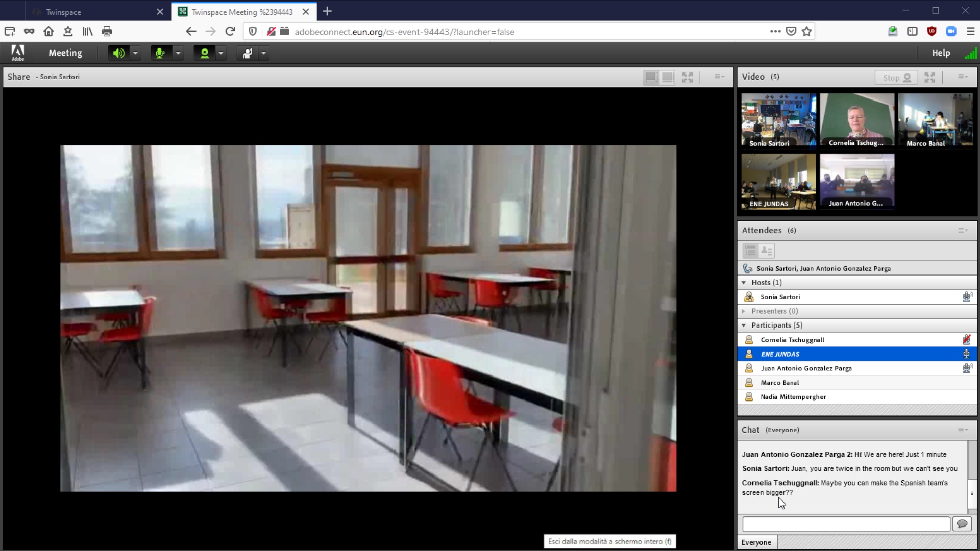The width and height of the screenshot is (980, 551).
Task: Open the microphone options dropdown arrow
Action: (x=178, y=53)
